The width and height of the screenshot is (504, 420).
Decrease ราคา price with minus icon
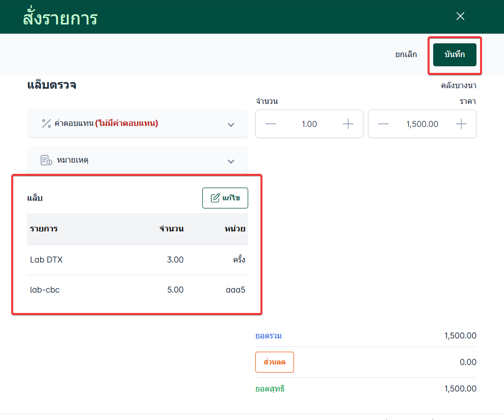tap(383, 124)
